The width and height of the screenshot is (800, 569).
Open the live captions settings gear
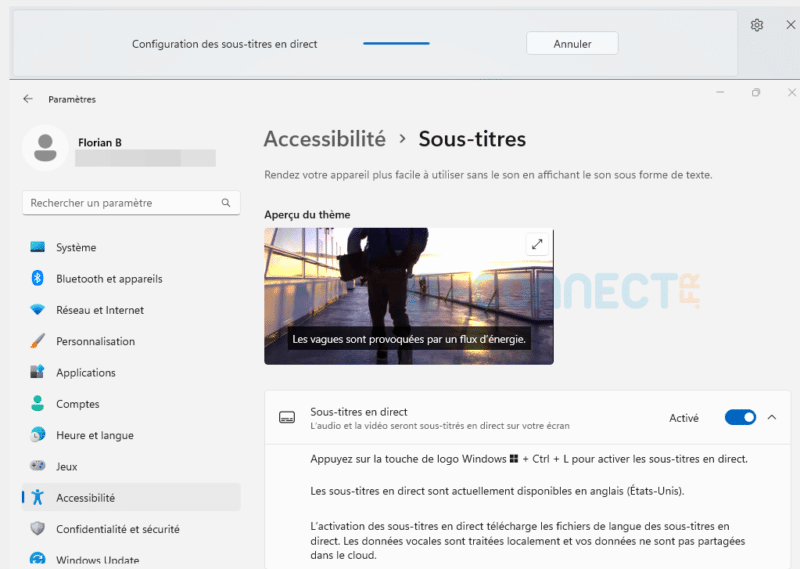757,25
